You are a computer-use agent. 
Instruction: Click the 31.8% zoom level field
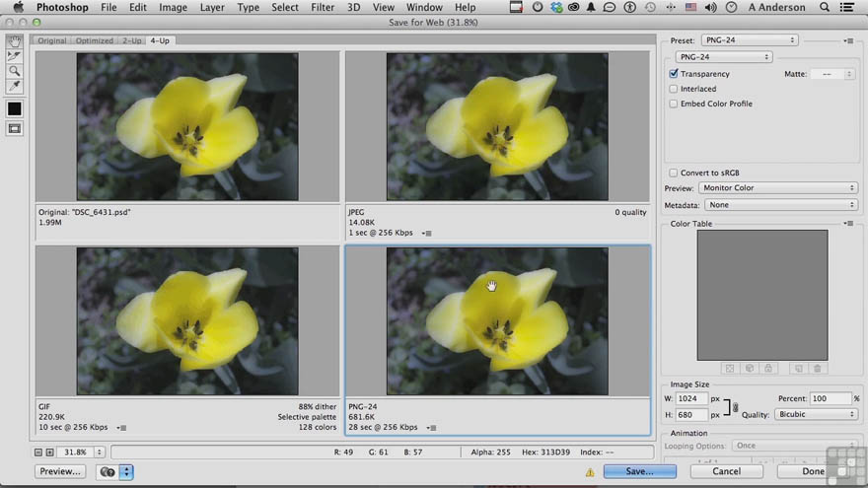75,453
